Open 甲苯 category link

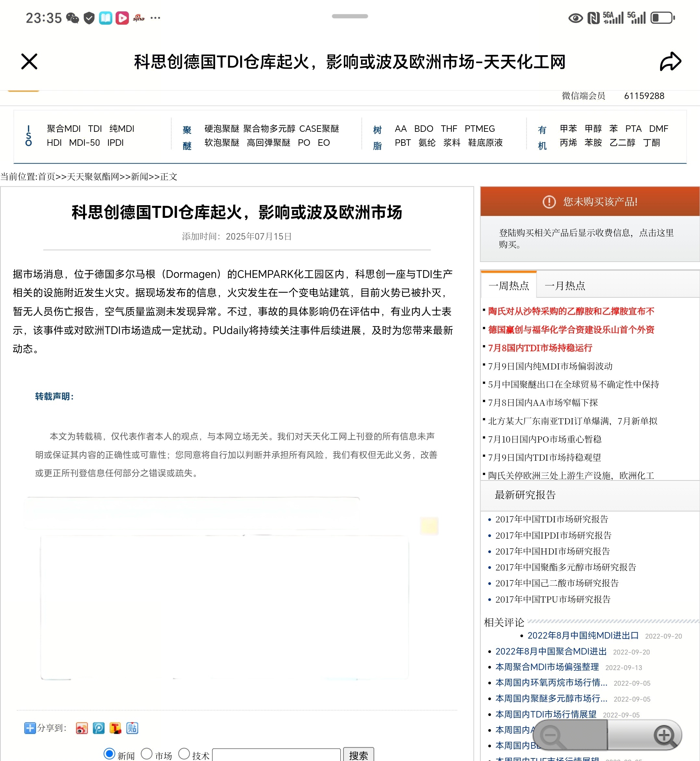(x=569, y=129)
